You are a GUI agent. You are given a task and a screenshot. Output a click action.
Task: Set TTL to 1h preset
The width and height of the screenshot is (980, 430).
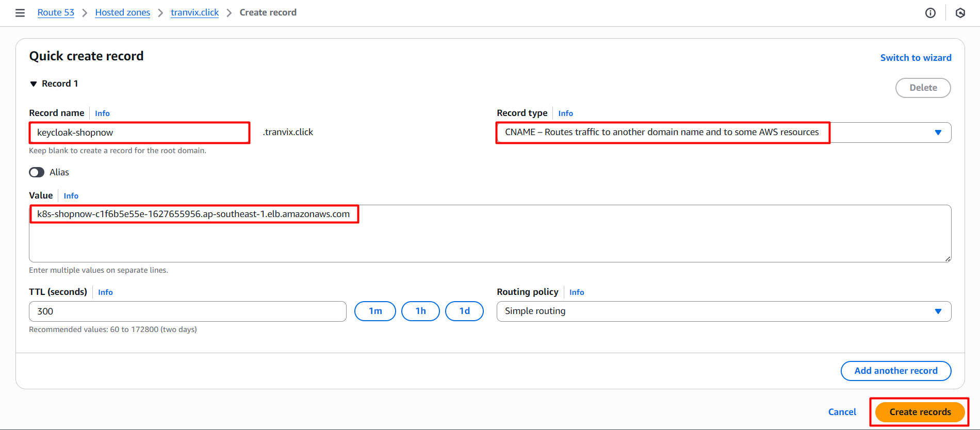click(420, 311)
